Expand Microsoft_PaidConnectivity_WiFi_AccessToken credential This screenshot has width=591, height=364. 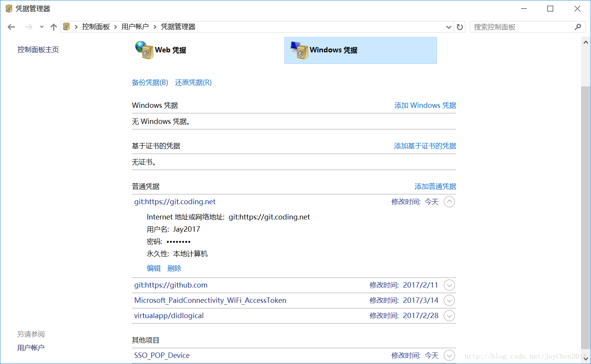450,301
